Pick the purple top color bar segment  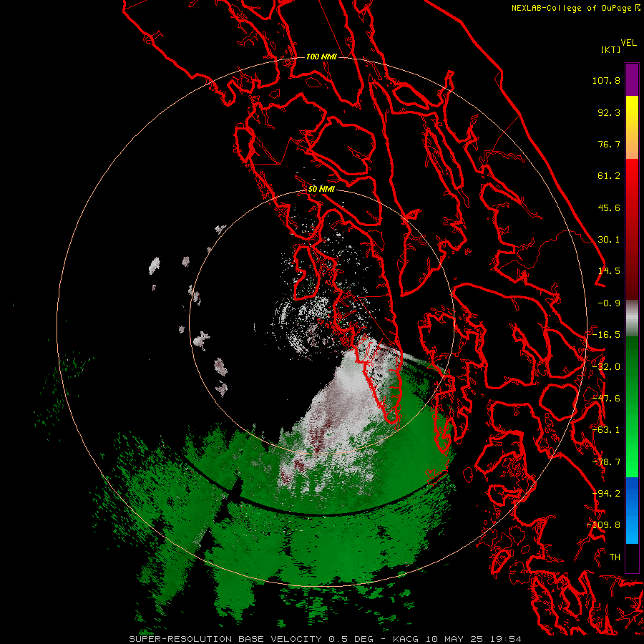632,79
